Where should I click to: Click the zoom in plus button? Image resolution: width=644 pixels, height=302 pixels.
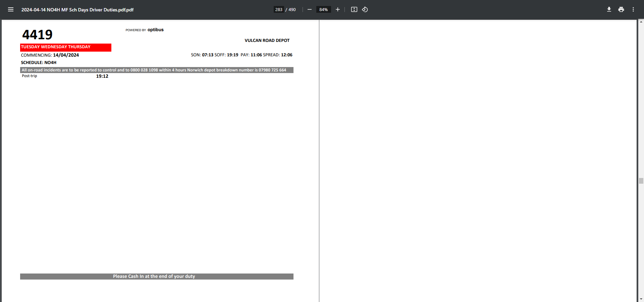[338, 9]
